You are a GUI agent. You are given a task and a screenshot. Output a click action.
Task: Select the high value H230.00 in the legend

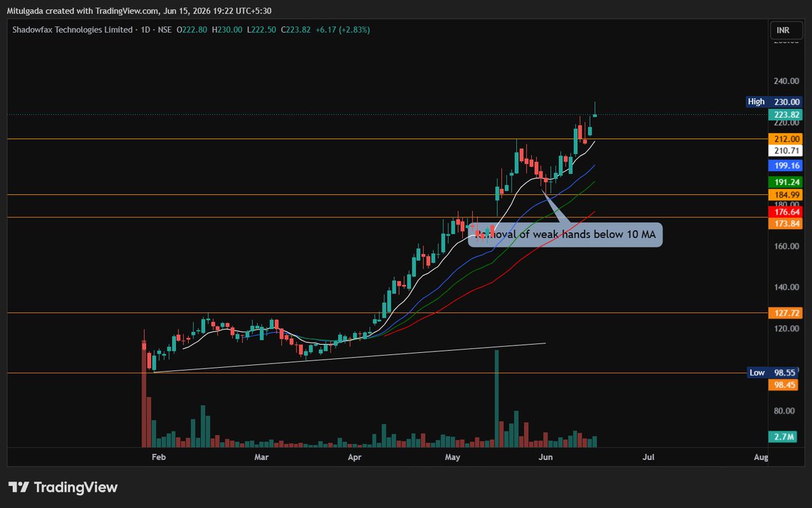coord(227,30)
